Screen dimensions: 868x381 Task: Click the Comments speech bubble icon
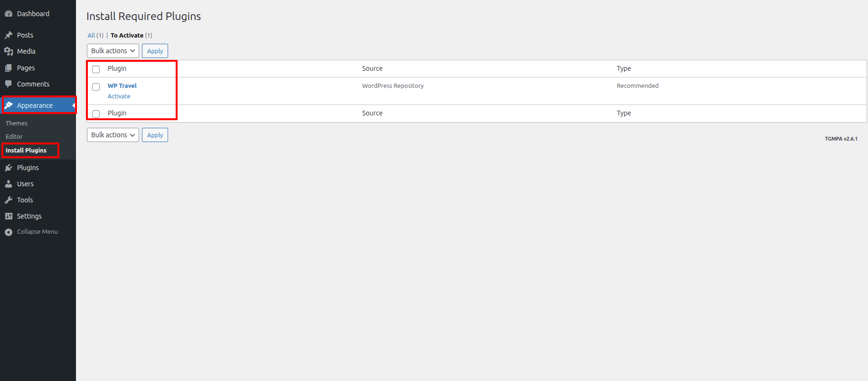[x=9, y=84]
